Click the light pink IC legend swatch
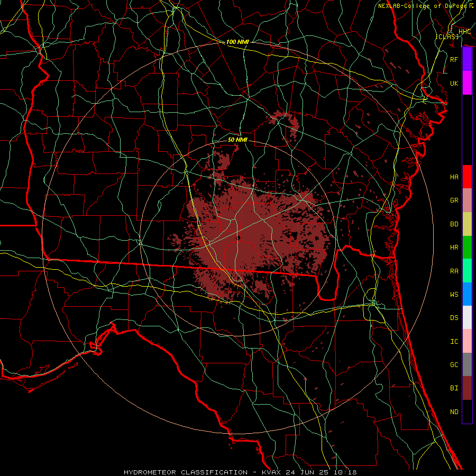This screenshot has width=476, height=476. tap(467, 341)
